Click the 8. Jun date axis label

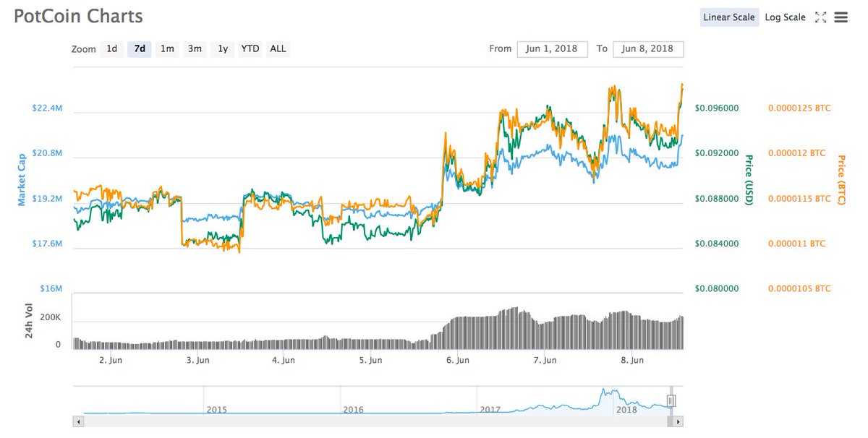[x=631, y=360]
